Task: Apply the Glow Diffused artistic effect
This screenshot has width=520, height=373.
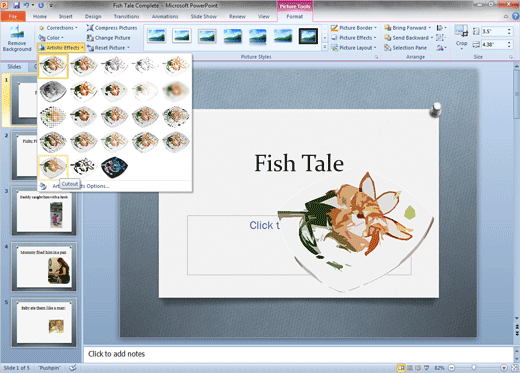Action: click(x=145, y=91)
